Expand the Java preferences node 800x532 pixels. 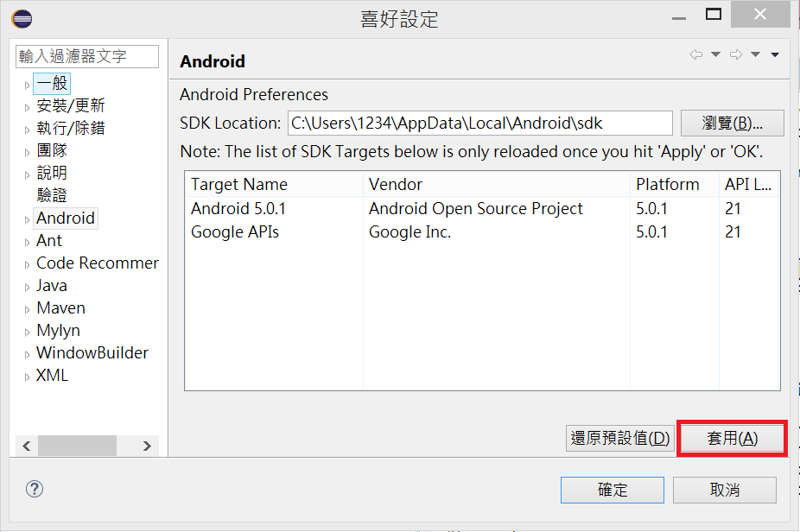point(27,287)
